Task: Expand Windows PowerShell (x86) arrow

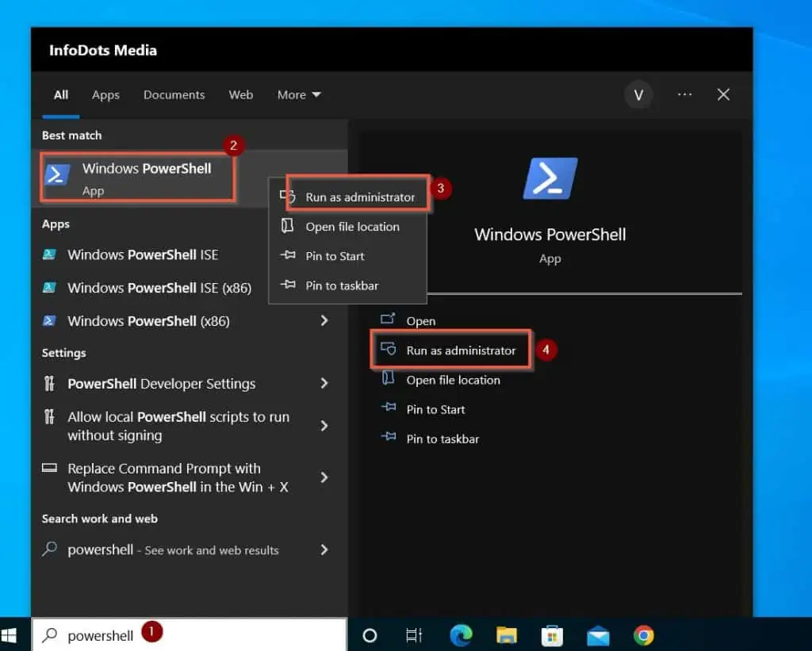Action: (324, 321)
